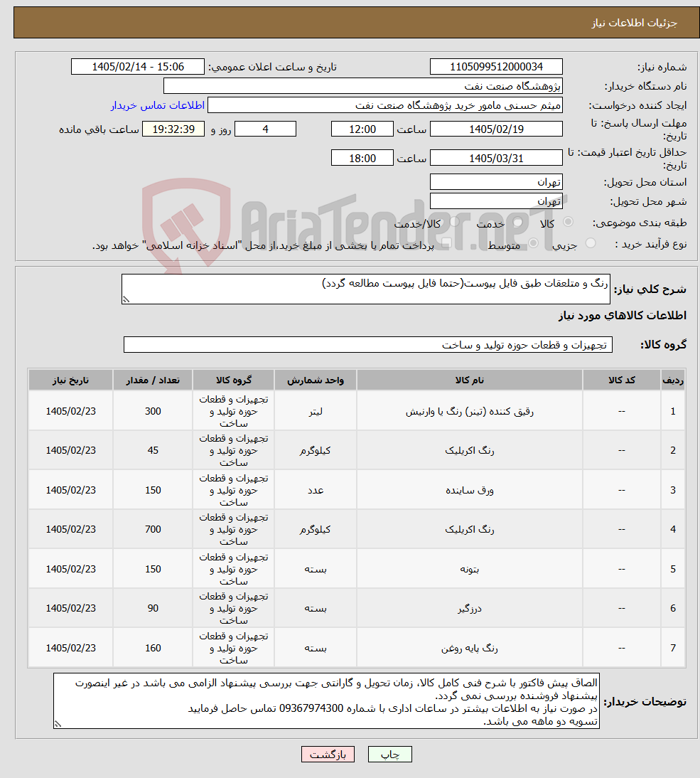The width and height of the screenshot is (700, 778).
Task: Click the نام کالا column header
Action: [470, 380]
